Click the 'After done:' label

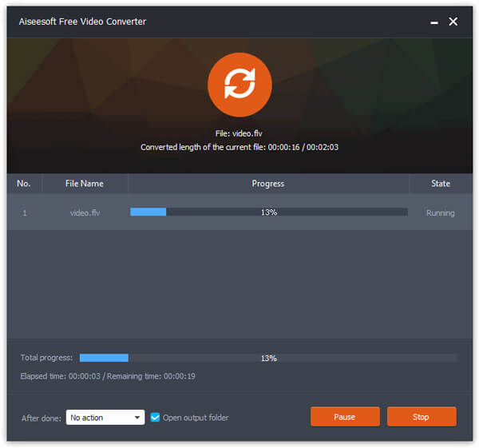tap(42, 418)
